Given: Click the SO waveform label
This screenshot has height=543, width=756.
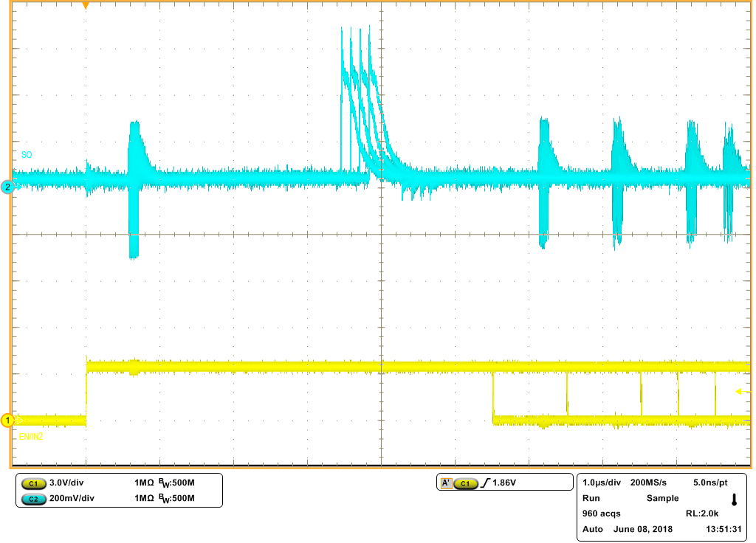Looking at the screenshot, I should coord(27,155).
